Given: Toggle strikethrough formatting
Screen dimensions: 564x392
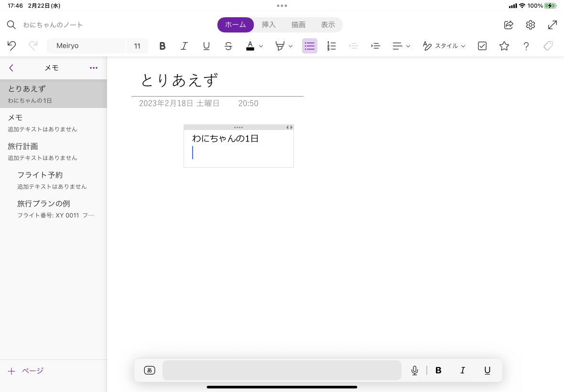Looking at the screenshot, I should click(x=228, y=46).
